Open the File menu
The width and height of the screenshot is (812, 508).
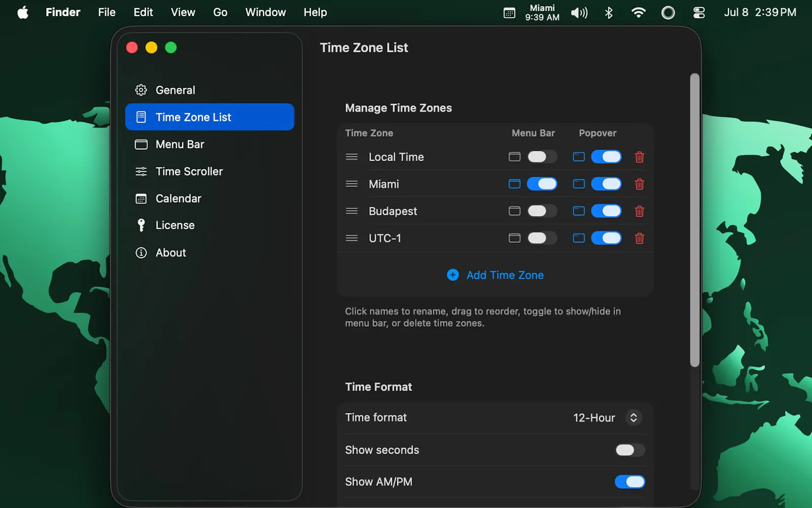coord(107,12)
